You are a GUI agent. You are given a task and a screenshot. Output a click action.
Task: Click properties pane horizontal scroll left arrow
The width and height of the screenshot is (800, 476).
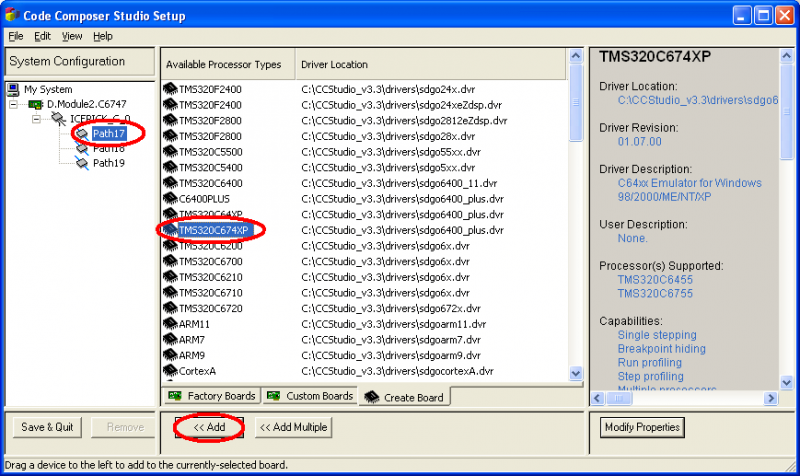pos(597,398)
